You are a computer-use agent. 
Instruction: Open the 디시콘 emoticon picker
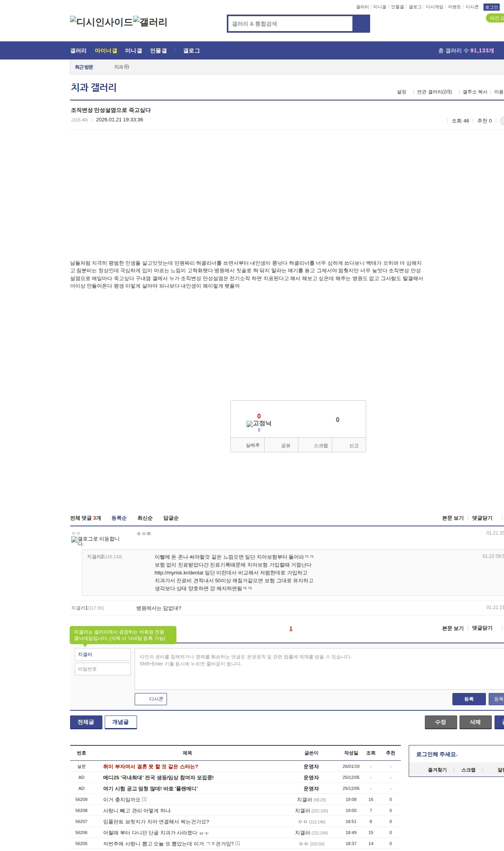click(x=151, y=699)
